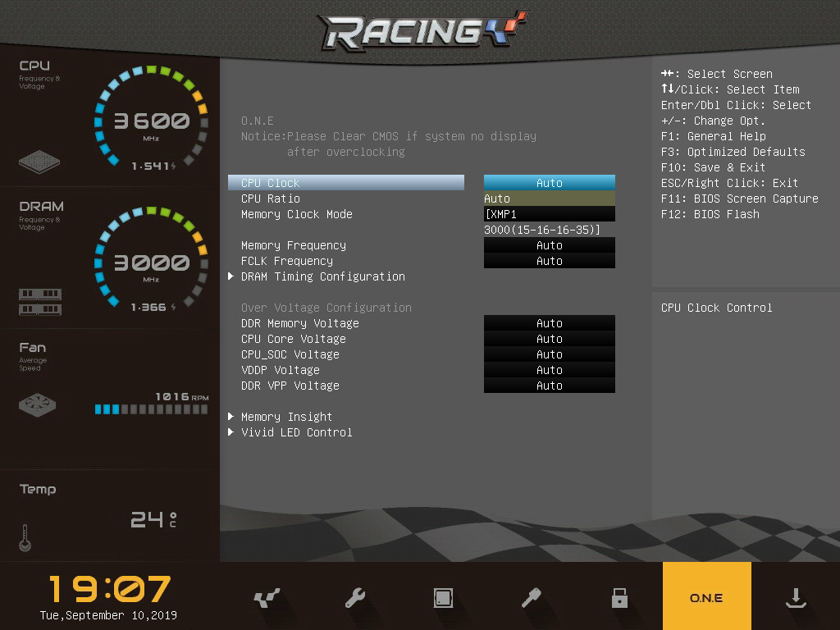Click the Clear CMOS notice text
Viewport: 840px width, 630px height.
388,144
